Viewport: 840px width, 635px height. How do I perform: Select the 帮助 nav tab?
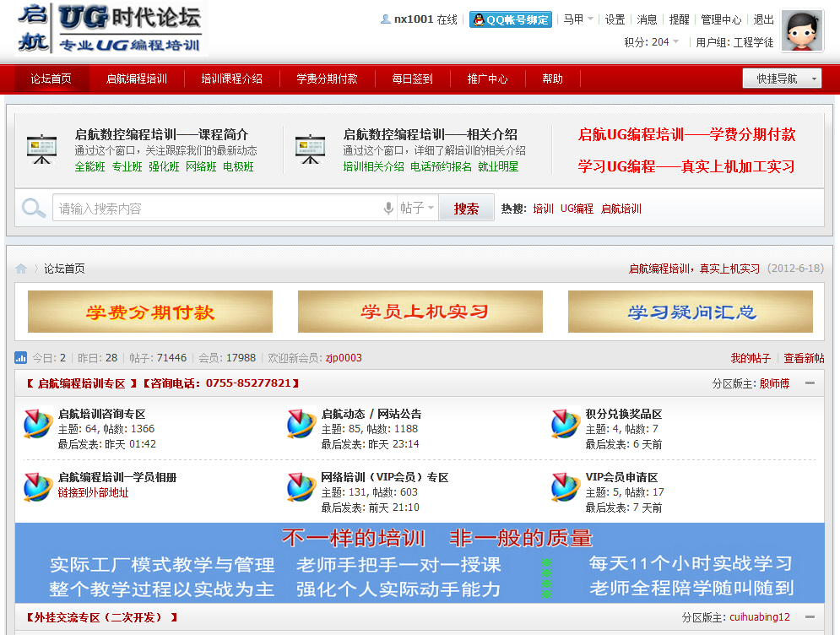click(x=552, y=79)
